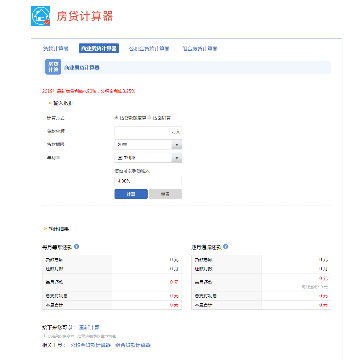Open the loan term dropdown
The image size is (360, 360).
(x=148, y=145)
